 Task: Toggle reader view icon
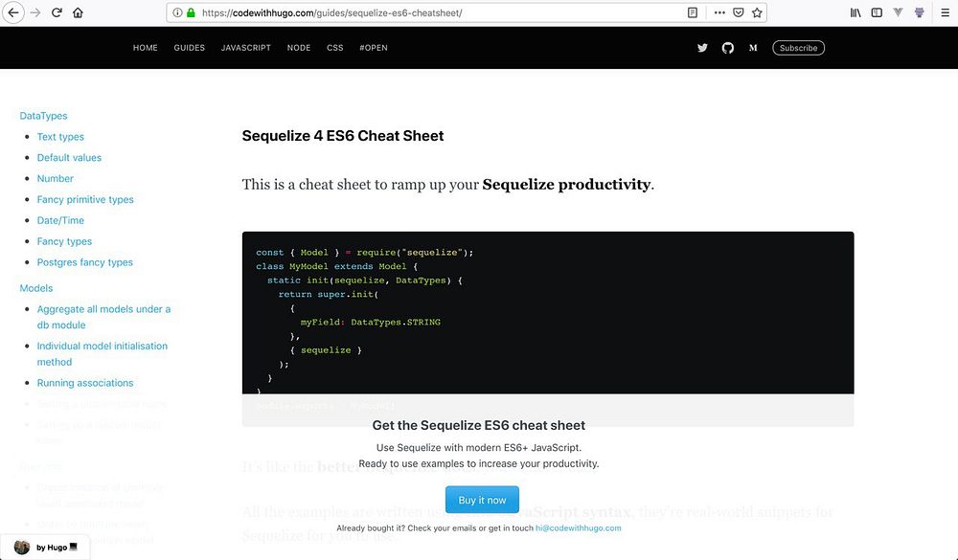pos(693,13)
